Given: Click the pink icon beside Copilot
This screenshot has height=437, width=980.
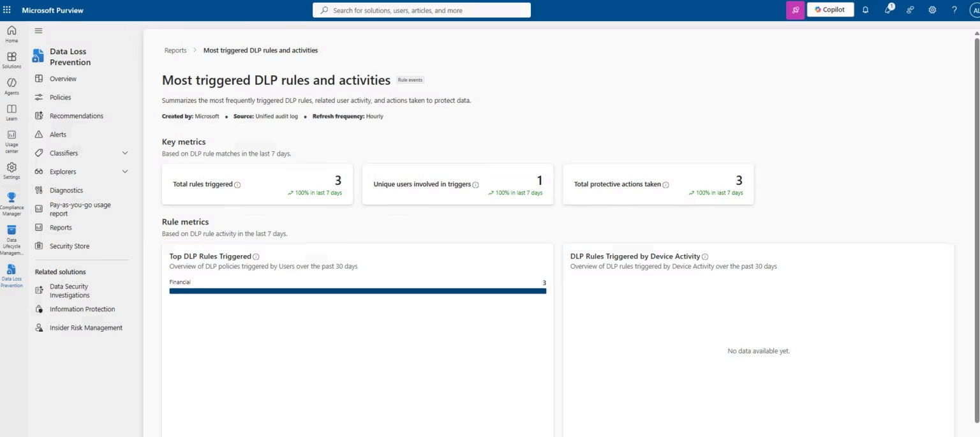Looking at the screenshot, I should coord(796,10).
